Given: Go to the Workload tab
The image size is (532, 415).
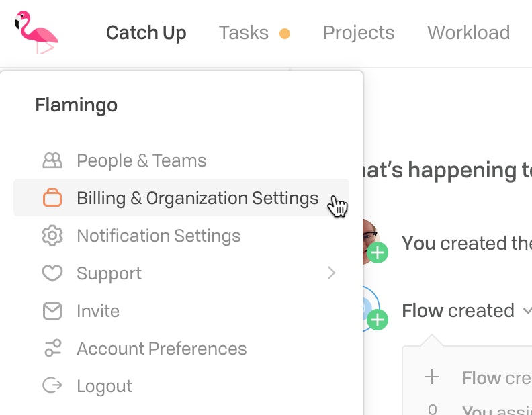Looking at the screenshot, I should coord(469,33).
